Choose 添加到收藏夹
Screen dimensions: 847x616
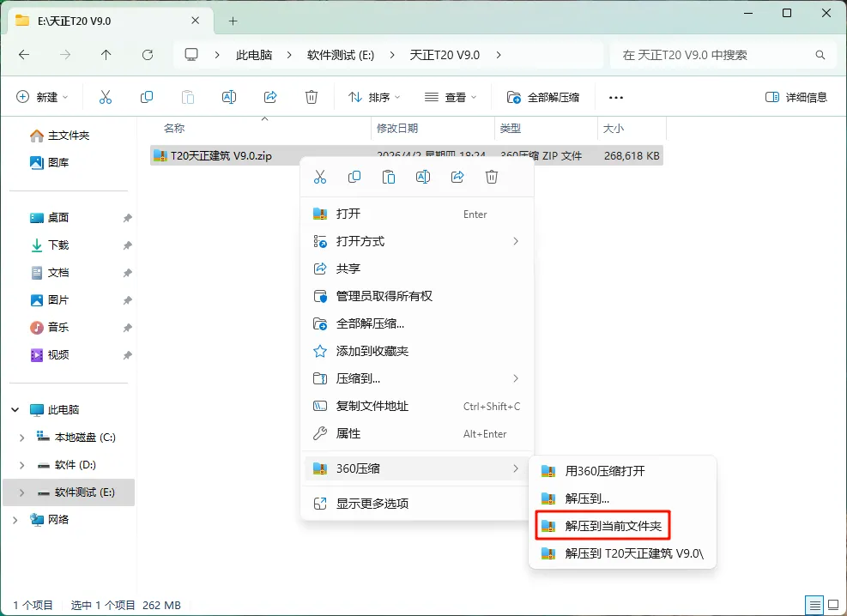tap(417, 351)
